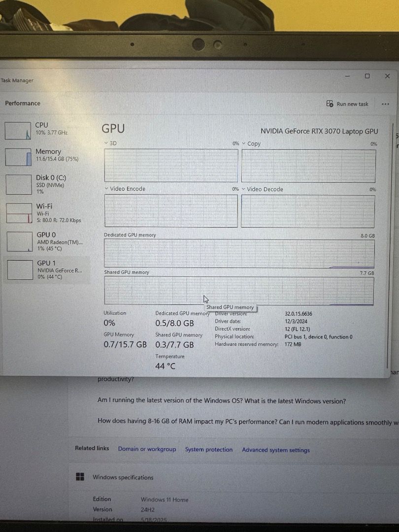This screenshot has width=399, height=532.
Task: Select the CPU usage mini graph
Action: tap(18, 131)
